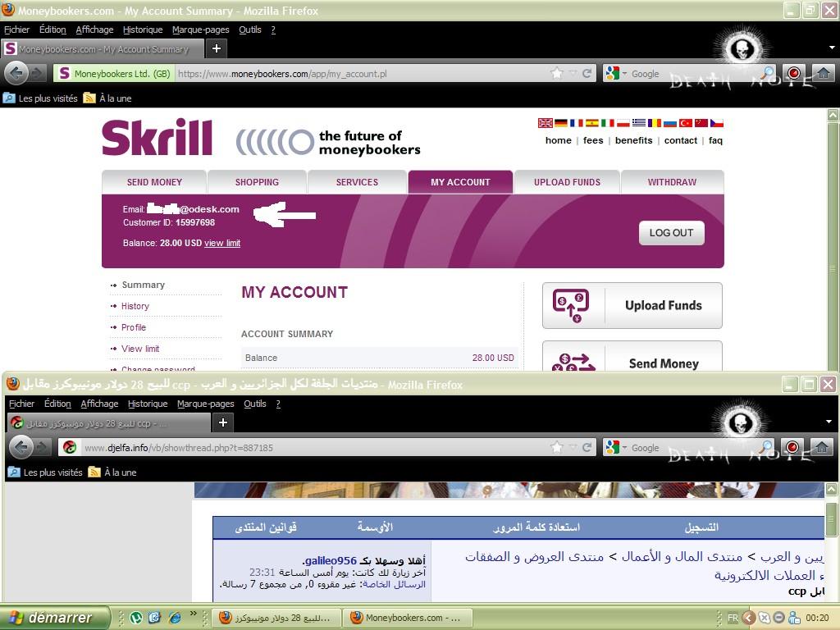Open tab list dropdown in Moneybookers window

pos(831,48)
